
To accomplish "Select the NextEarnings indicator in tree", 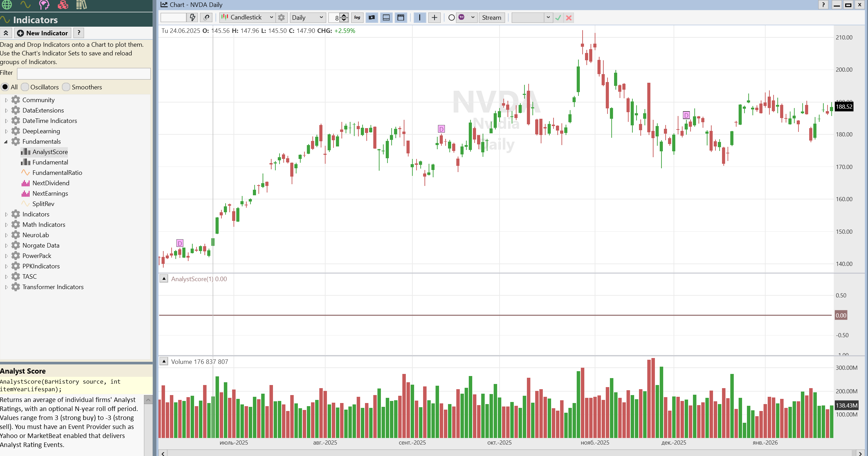I will pyautogui.click(x=50, y=194).
